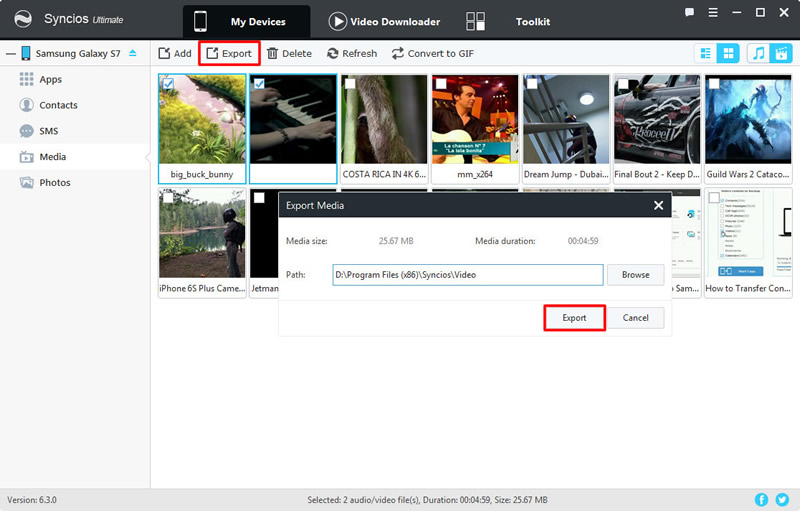Screen dimensions: 800x511
Task: Select the COSTA RICA IN 4K thumbnail
Action: point(384,119)
